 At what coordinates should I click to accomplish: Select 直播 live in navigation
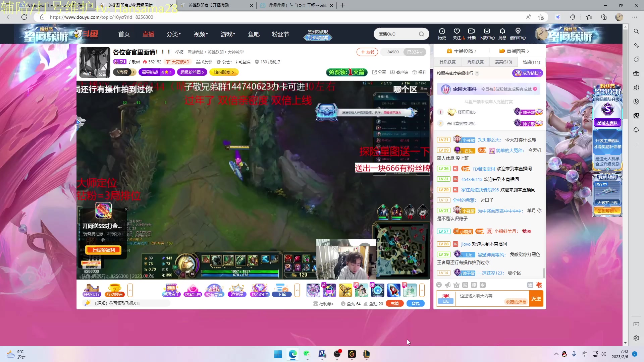click(148, 34)
